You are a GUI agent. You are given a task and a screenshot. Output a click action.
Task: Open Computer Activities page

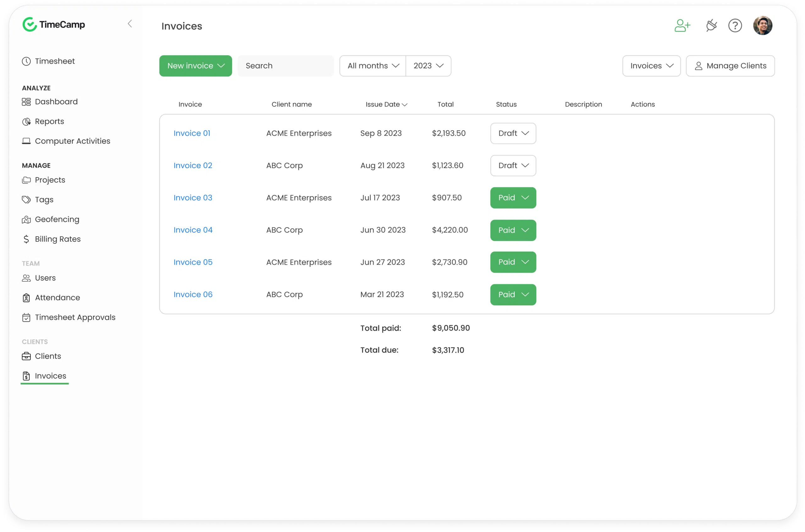66,141
